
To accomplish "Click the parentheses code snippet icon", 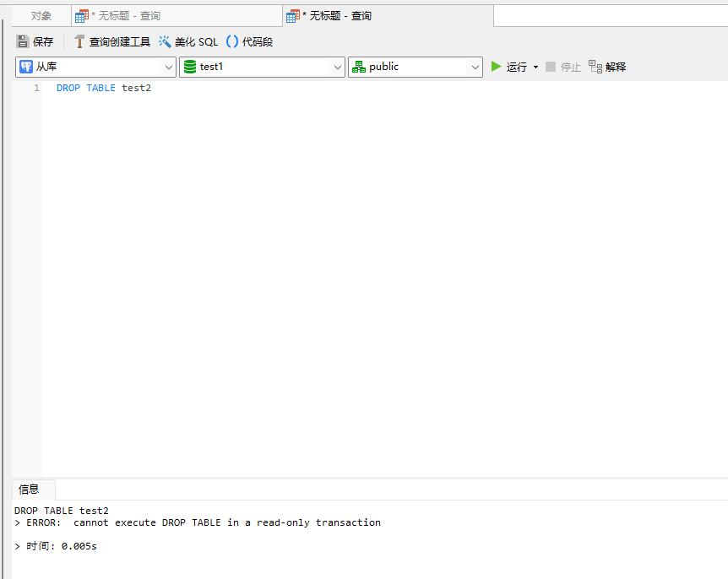I will (x=232, y=41).
